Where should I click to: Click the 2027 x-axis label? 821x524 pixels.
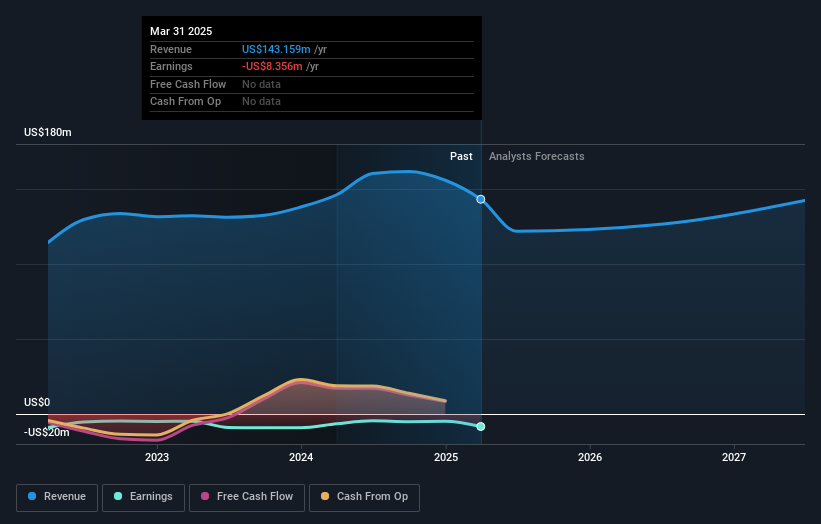click(x=734, y=458)
